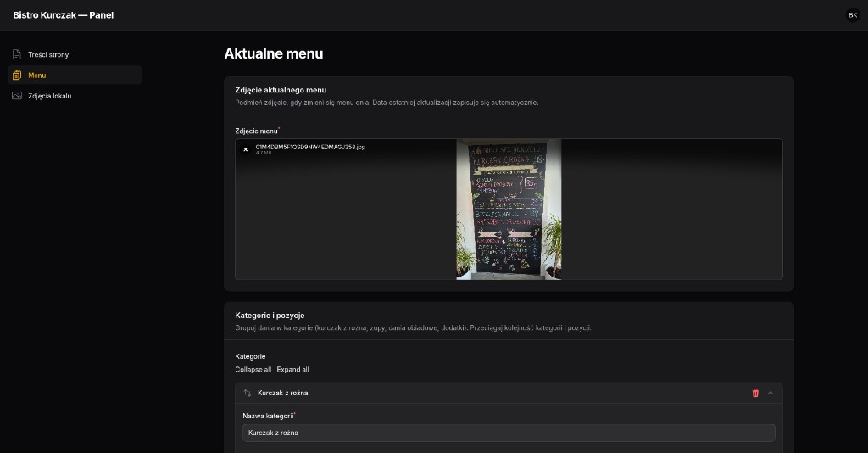Open the Bistro Kurczak — Panel home link
Viewport: 868px width, 453px height.
point(63,15)
